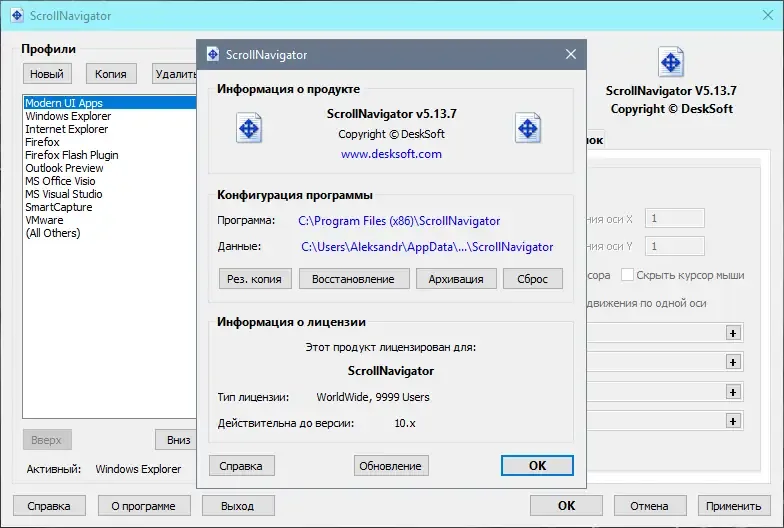Viewport: 784px width, 528px height.
Task: Confirm the About dialog with OK
Action: pos(537,466)
